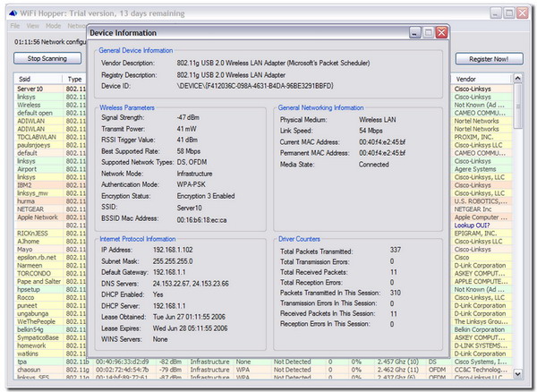Close the Device Information dialog
The width and height of the screenshot is (537, 392).
coord(442,32)
